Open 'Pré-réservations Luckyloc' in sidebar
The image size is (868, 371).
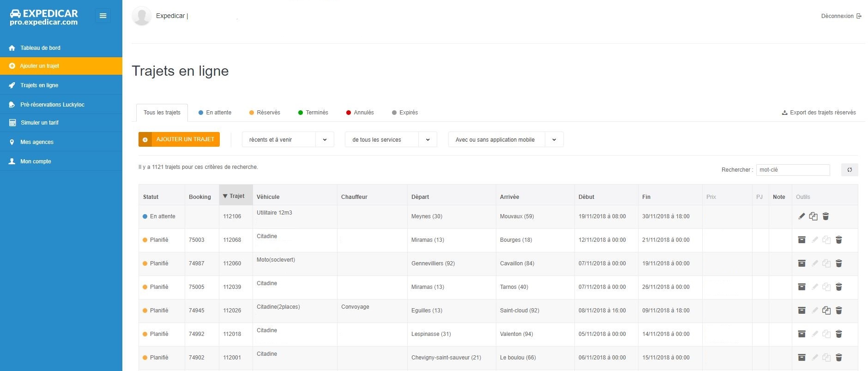point(61,105)
